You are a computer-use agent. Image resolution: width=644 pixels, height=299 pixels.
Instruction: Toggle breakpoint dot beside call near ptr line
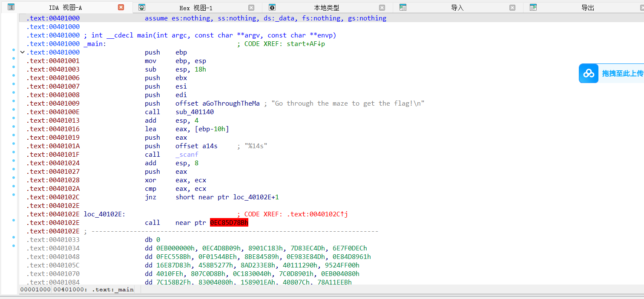[x=14, y=220]
